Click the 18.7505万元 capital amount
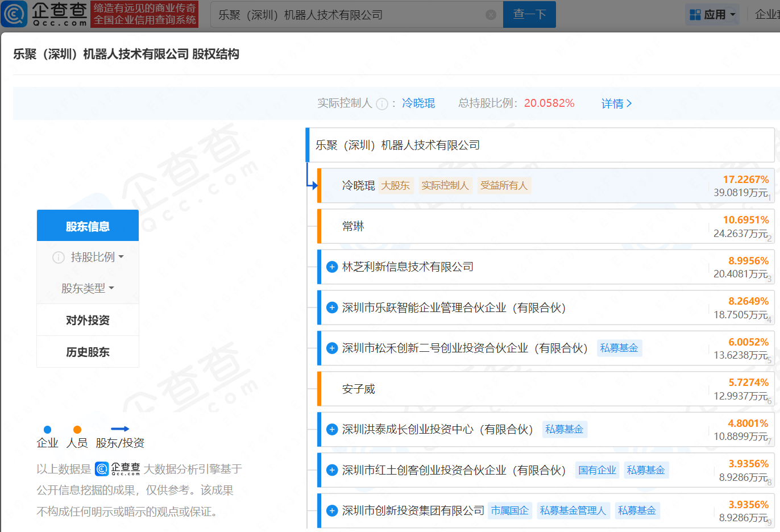The height and width of the screenshot is (532, 780). [741, 315]
